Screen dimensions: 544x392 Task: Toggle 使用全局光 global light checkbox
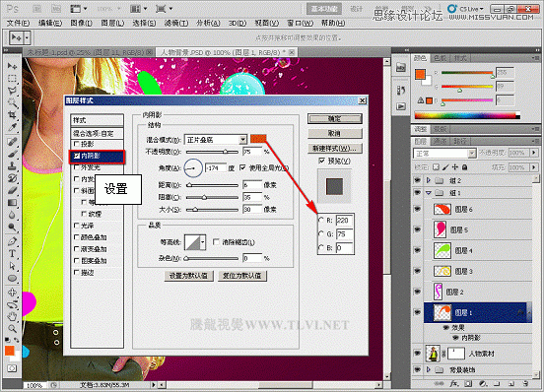pos(242,167)
